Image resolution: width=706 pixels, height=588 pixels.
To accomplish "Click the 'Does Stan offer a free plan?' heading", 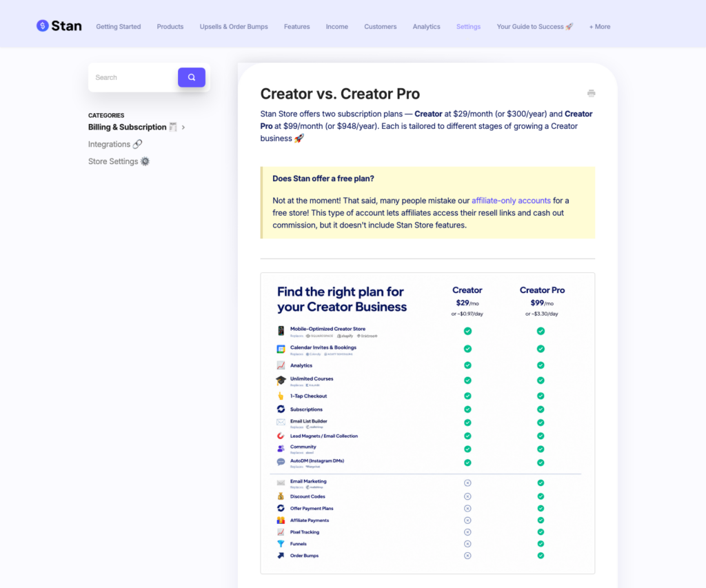I will pos(323,179).
